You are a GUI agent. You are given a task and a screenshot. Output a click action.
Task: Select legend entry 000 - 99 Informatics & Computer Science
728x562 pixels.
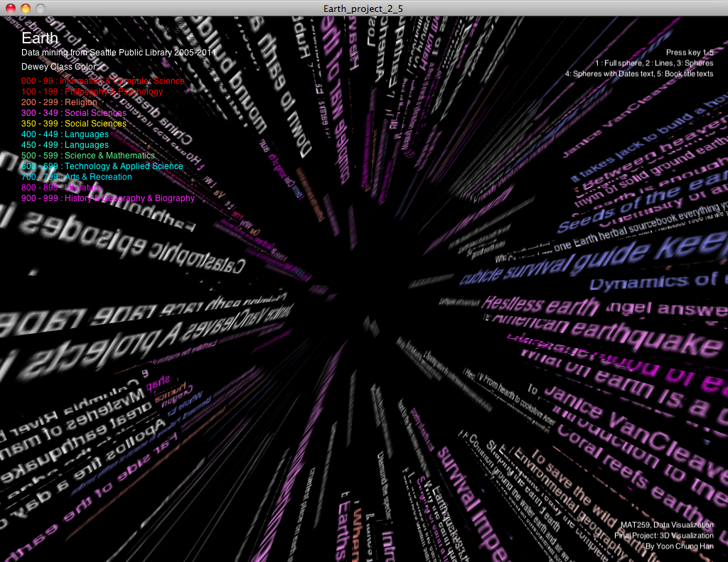point(102,81)
